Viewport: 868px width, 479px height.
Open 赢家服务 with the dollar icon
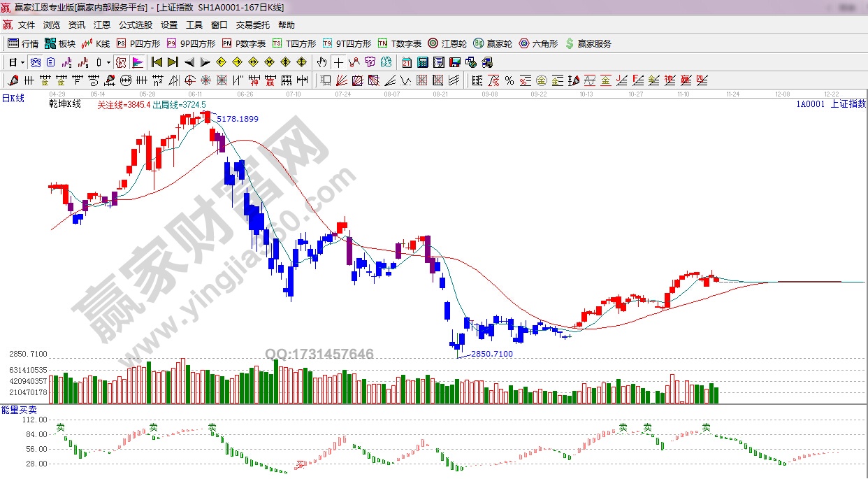click(588, 43)
